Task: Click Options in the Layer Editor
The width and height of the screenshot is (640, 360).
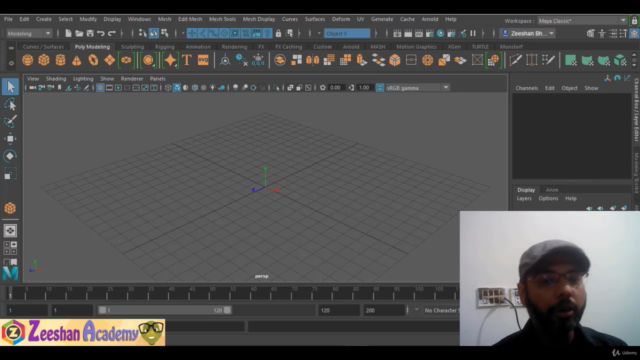Action: pyautogui.click(x=548, y=198)
